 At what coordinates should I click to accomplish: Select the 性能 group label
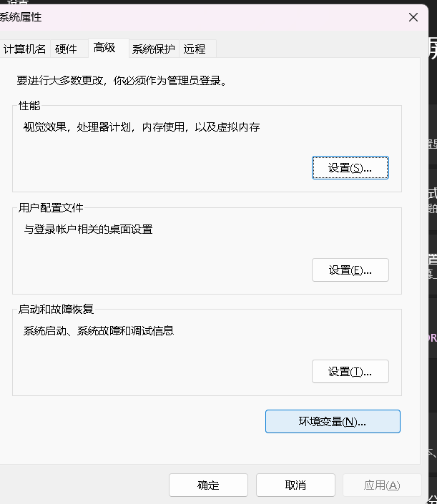[29, 105]
